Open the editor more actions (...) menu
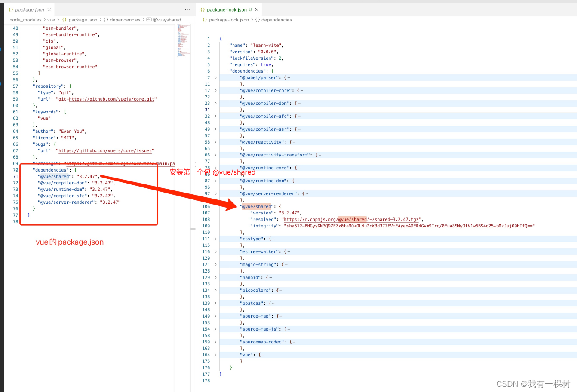The height and width of the screenshot is (392, 577). coord(187,9)
